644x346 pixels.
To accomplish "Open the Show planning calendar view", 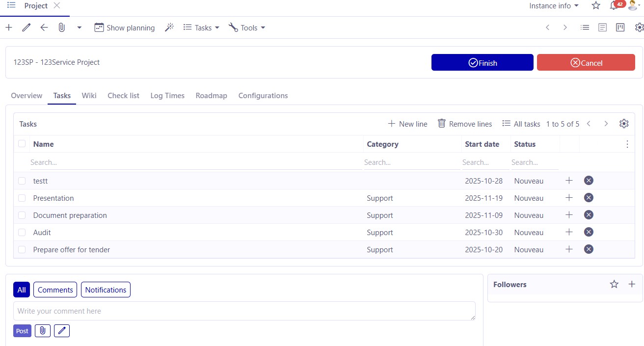I will point(124,27).
